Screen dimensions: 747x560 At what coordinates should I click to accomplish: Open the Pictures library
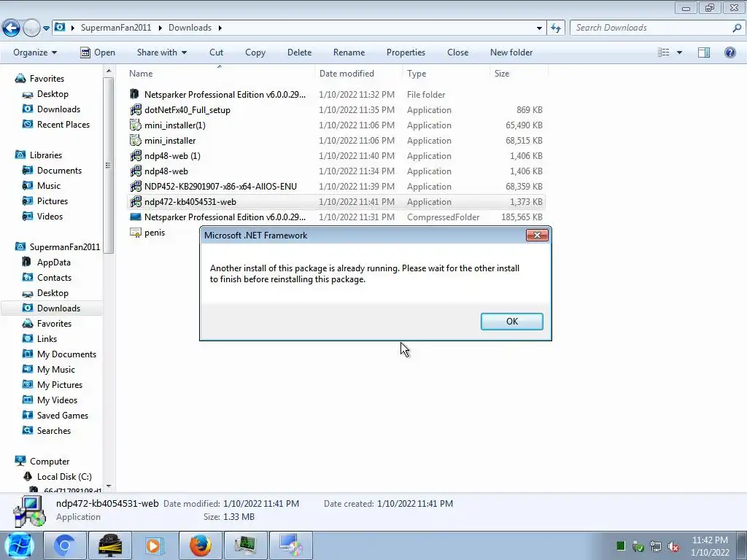(53, 201)
